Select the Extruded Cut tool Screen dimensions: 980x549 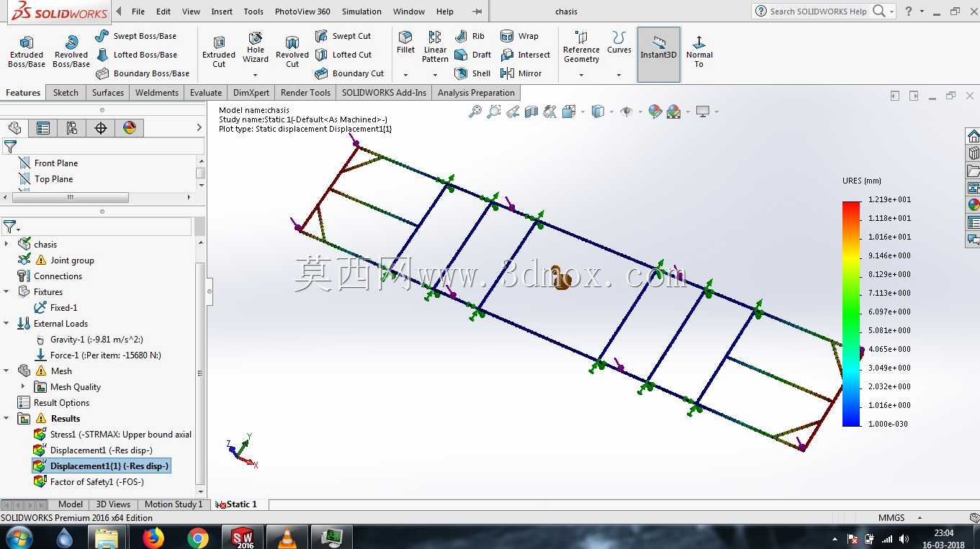219,52
